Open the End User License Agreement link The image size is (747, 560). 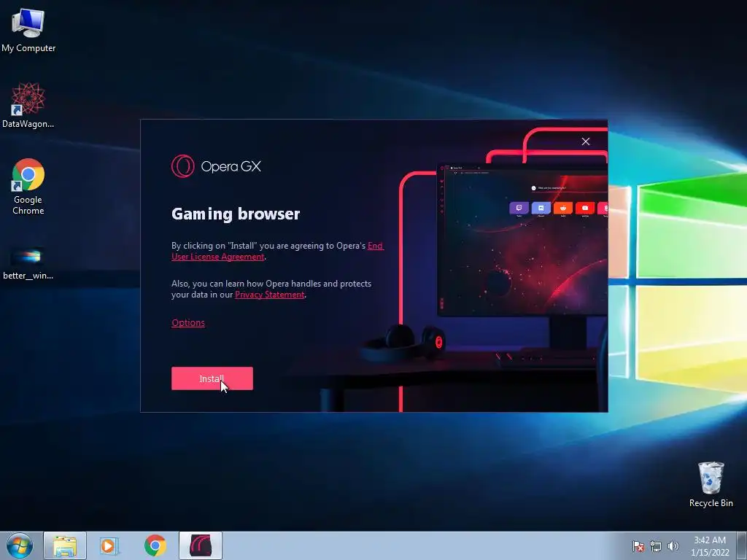(277, 251)
